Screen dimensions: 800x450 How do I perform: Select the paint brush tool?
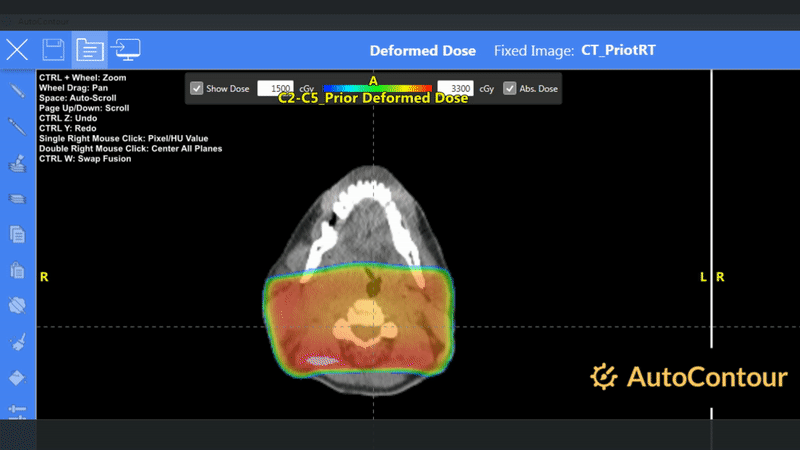pos(17,342)
